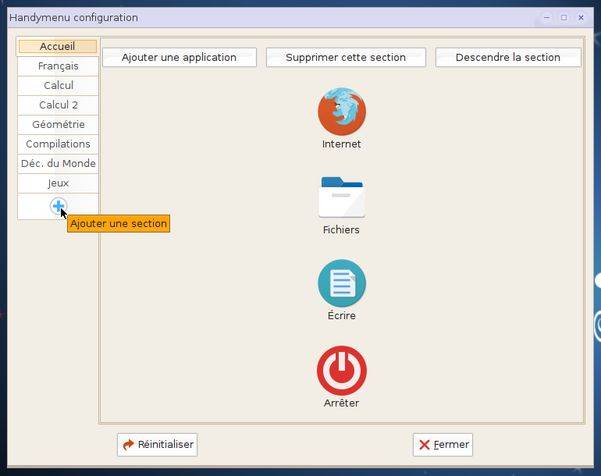Click the Arrêter label text
This screenshot has width=601, height=476.
pos(342,403)
